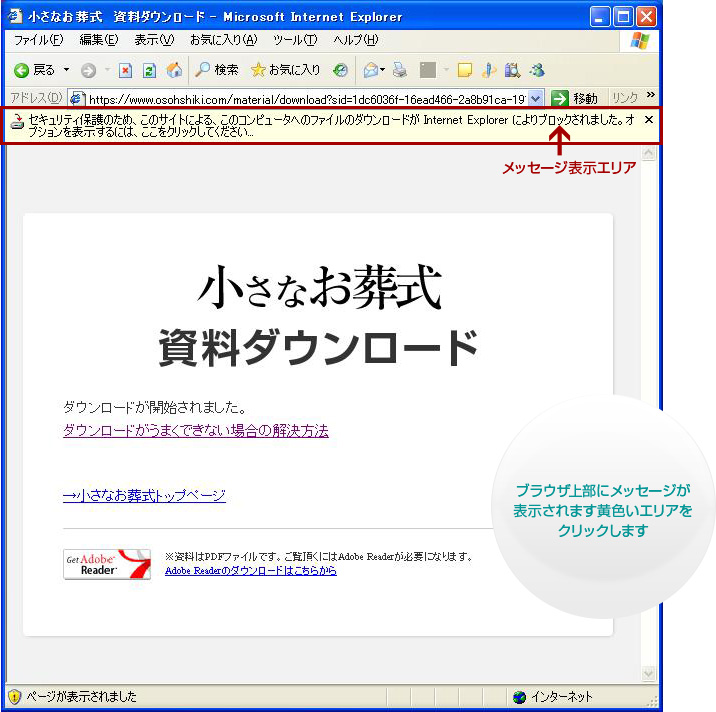This screenshot has height=712, width=716.
Task: Click the History icon in toolbar
Action: click(340, 70)
